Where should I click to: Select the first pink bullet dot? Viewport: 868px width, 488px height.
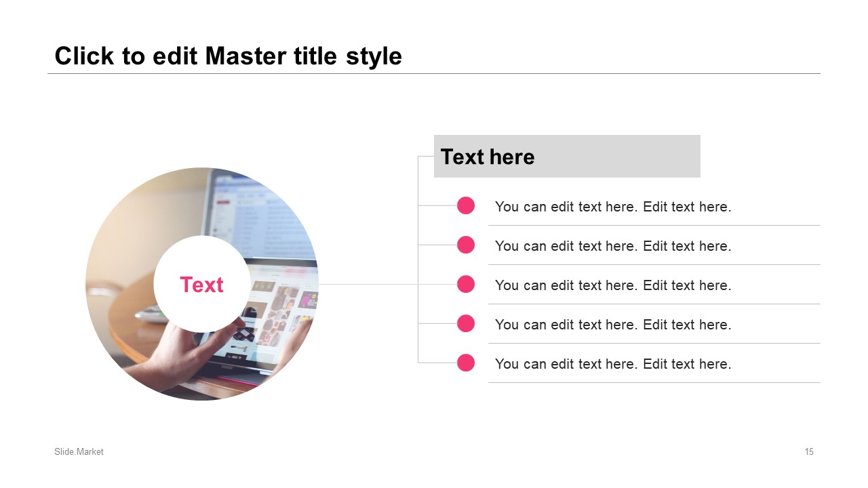[466, 205]
